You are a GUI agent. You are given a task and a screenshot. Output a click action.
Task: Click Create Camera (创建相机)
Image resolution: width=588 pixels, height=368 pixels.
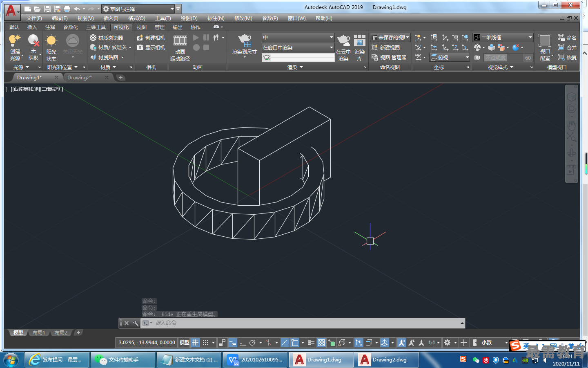(x=151, y=38)
